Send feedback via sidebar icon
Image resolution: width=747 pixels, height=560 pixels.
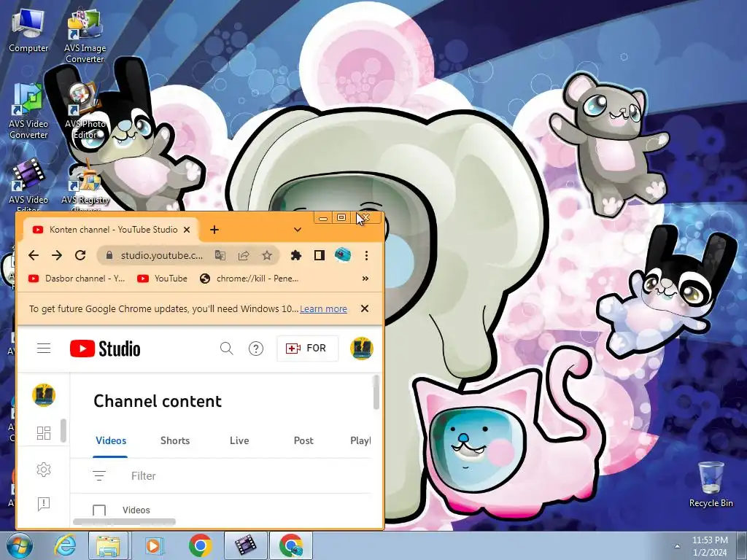point(44,503)
